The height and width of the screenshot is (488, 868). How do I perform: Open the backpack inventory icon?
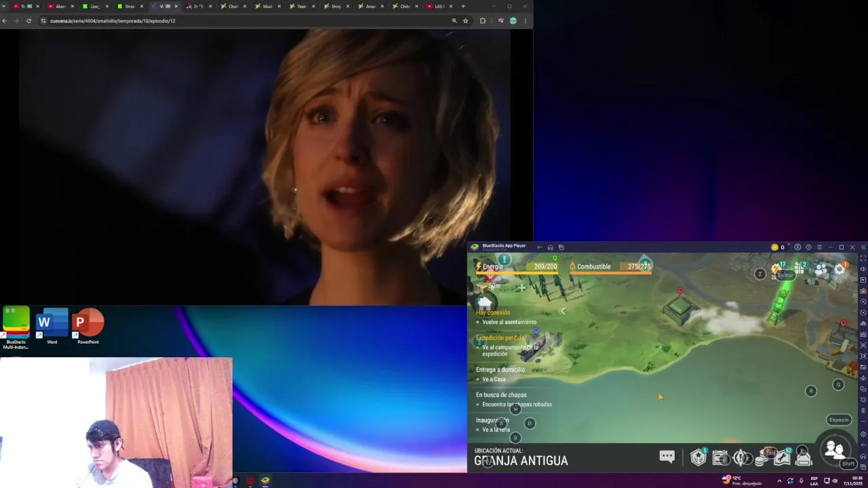(x=804, y=457)
